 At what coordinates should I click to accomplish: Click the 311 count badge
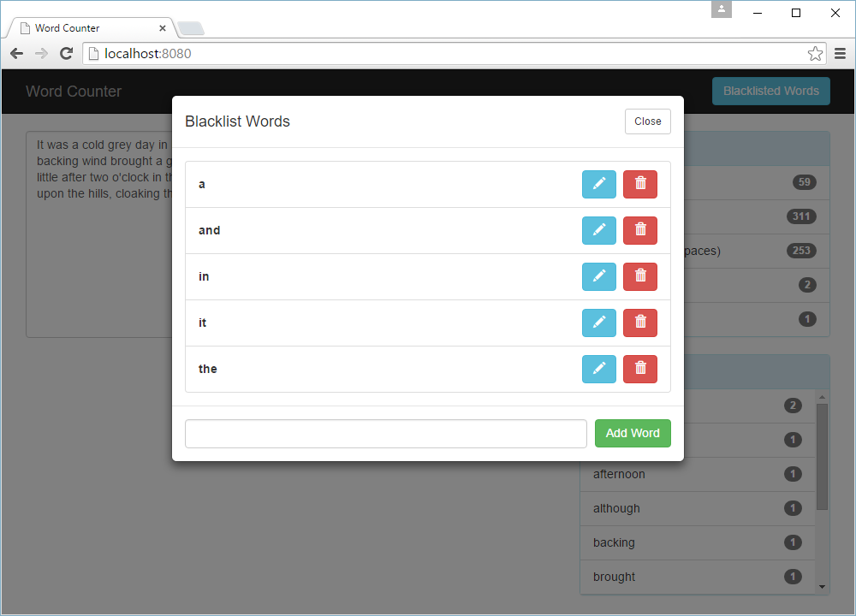801,216
